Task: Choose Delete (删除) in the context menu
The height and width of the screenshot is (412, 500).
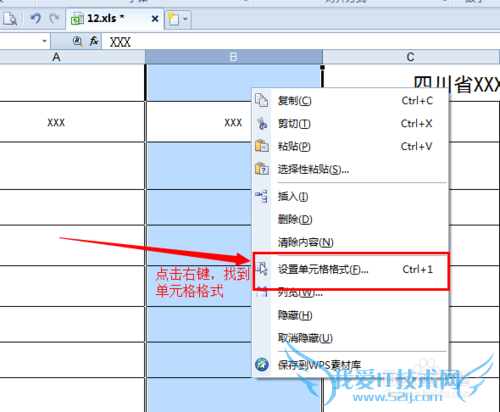Action: 350,219
